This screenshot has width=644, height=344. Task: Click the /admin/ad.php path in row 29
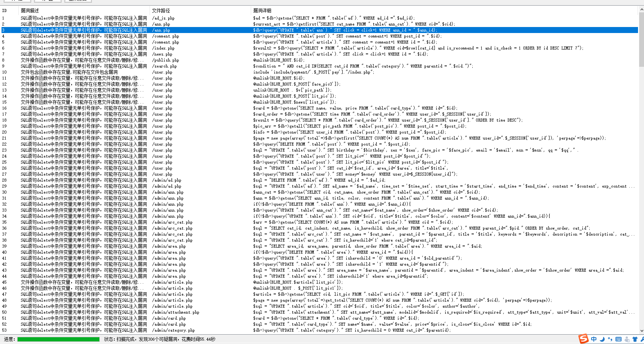pyautogui.click(x=166, y=186)
